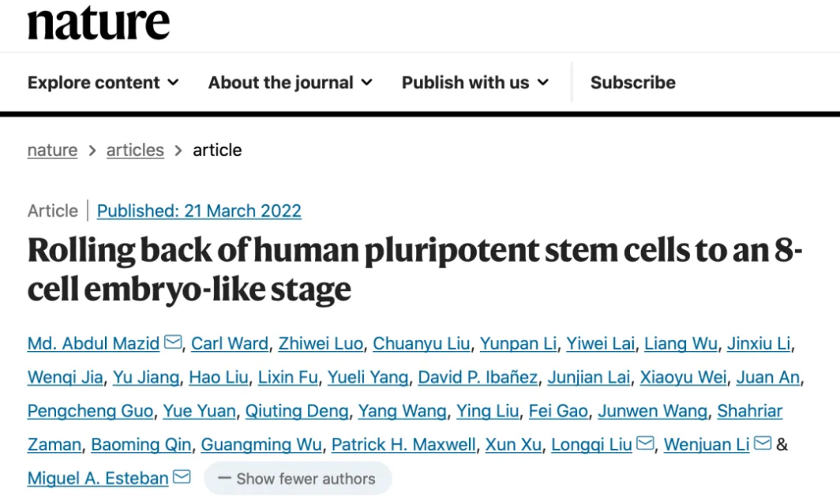Click author Qiuting Deng
This screenshot has height=504, width=840.
pos(297,411)
